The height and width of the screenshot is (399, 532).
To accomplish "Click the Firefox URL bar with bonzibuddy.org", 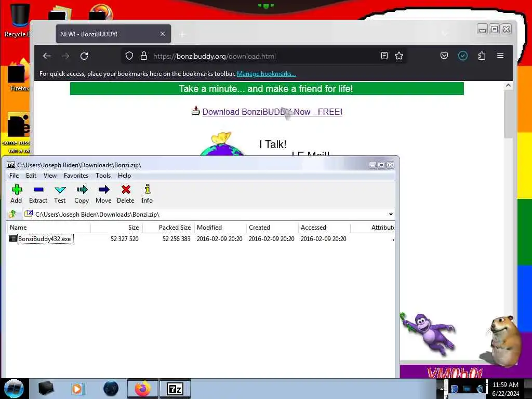I will coord(264,56).
